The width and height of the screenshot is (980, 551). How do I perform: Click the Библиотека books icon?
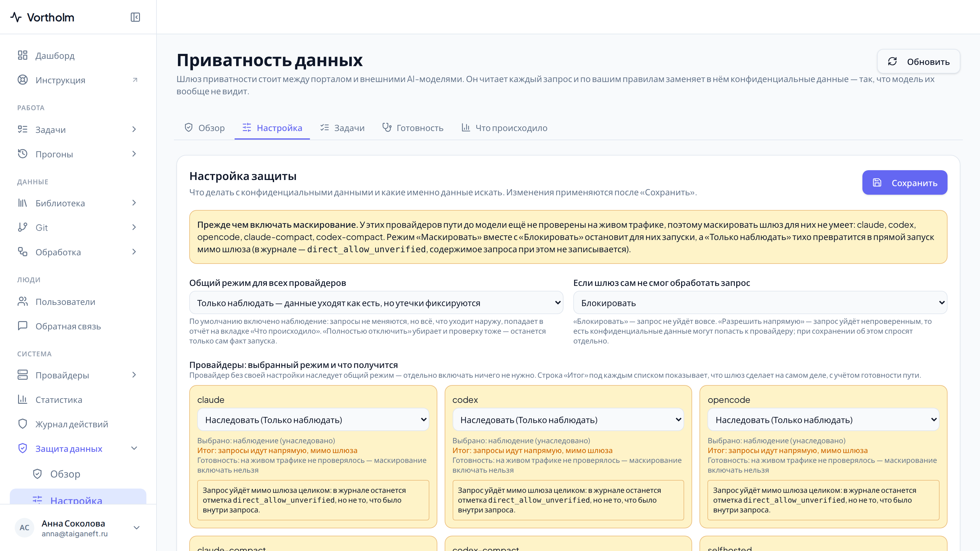point(22,203)
